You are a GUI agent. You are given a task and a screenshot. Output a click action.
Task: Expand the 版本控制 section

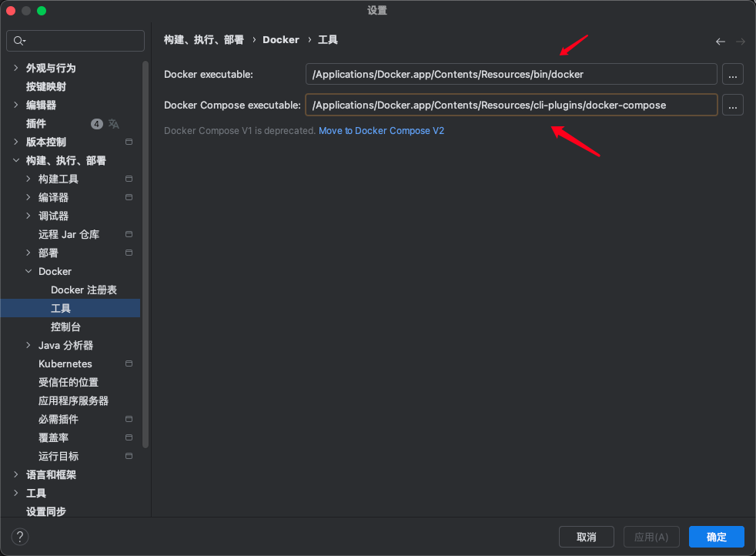pos(16,142)
